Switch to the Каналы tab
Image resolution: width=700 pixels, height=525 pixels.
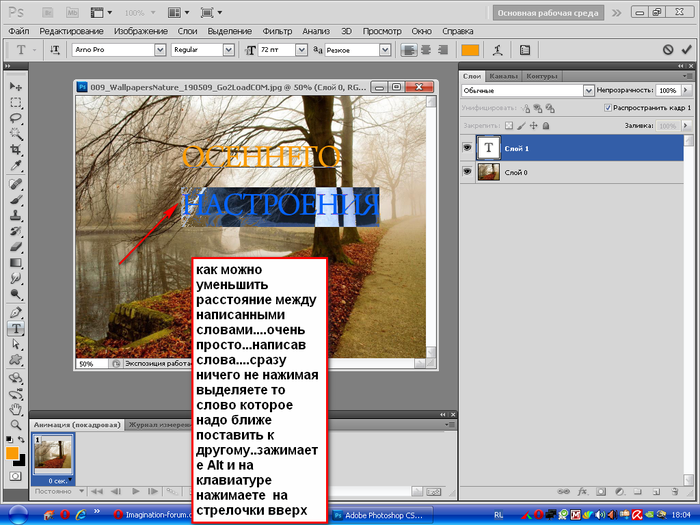[503, 76]
